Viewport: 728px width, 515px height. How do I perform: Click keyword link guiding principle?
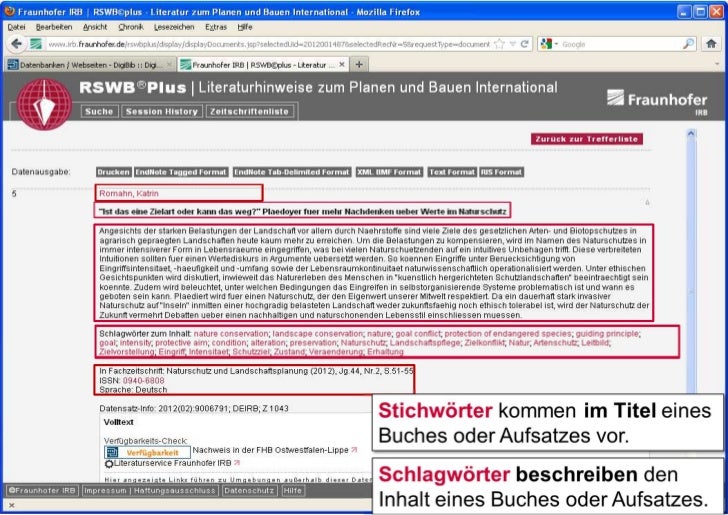click(607, 333)
